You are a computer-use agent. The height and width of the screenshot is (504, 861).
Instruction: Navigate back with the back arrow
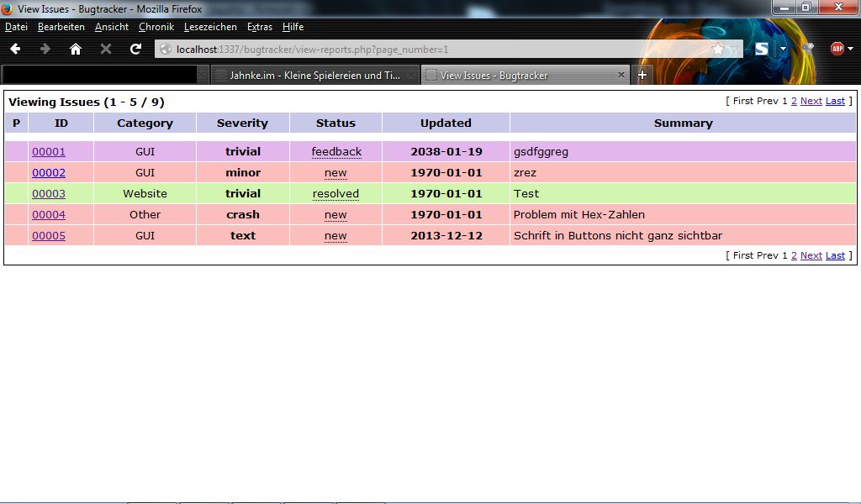tap(14, 49)
